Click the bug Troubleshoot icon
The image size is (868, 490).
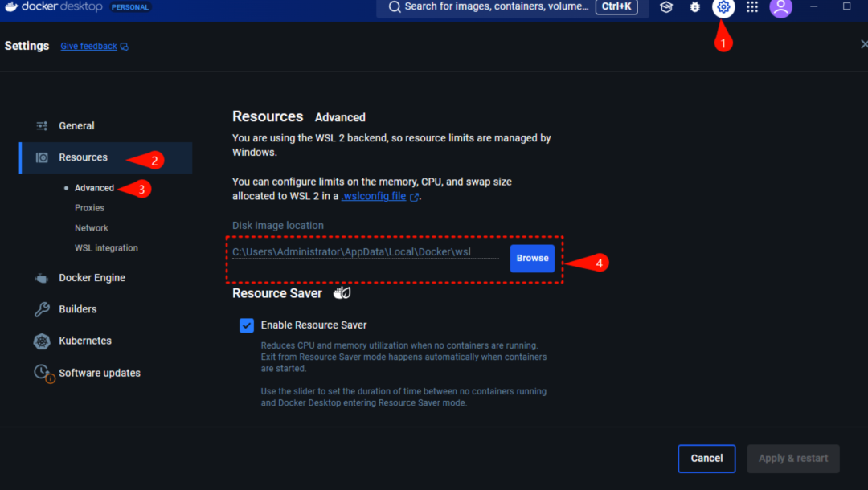click(694, 7)
